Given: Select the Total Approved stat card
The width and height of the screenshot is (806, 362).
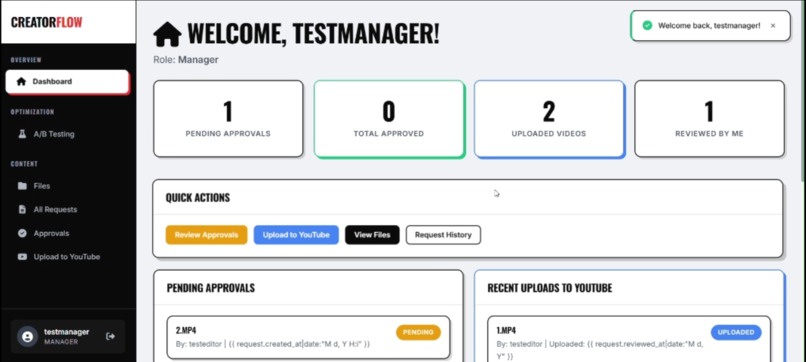Looking at the screenshot, I should coord(389,119).
